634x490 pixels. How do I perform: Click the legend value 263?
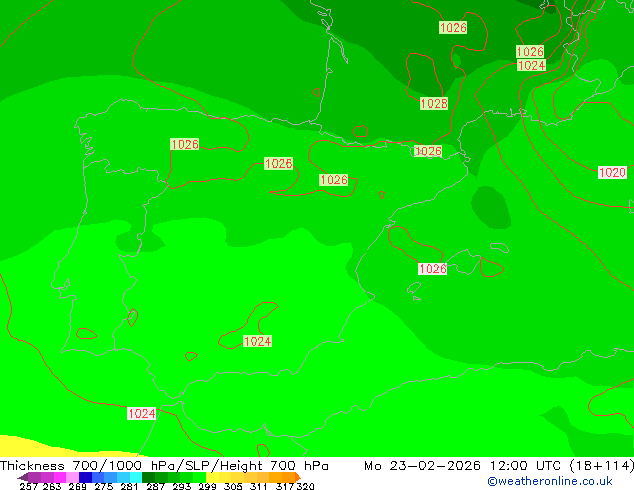coord(52,486)
